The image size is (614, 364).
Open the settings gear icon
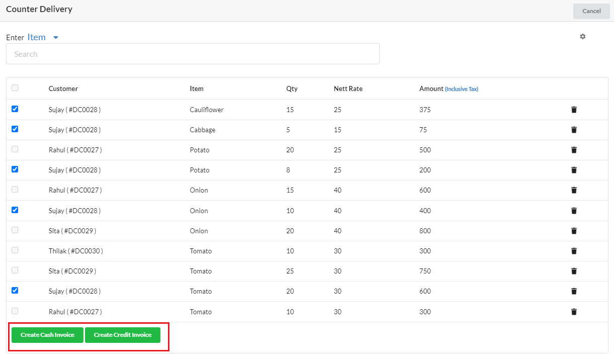pos(583,37)
